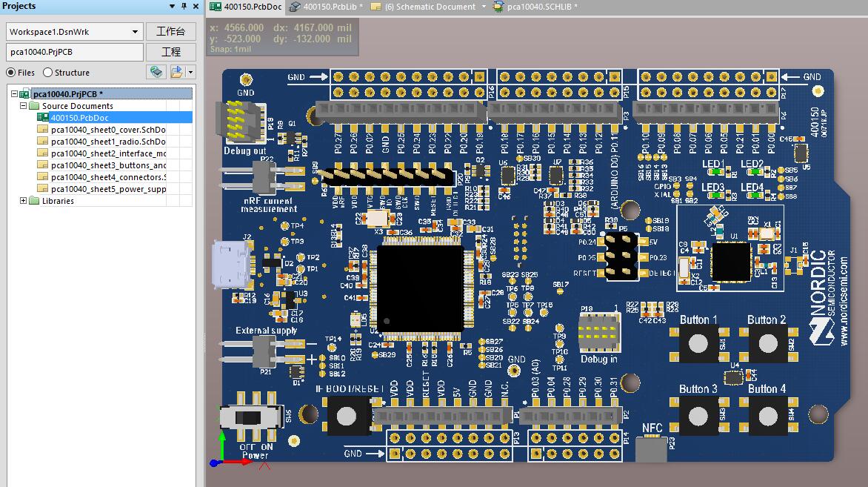Viewport: 868px width, 487px height.
Task: Pin the Projects panel with the pushpin icon
Action: [184, 6]
